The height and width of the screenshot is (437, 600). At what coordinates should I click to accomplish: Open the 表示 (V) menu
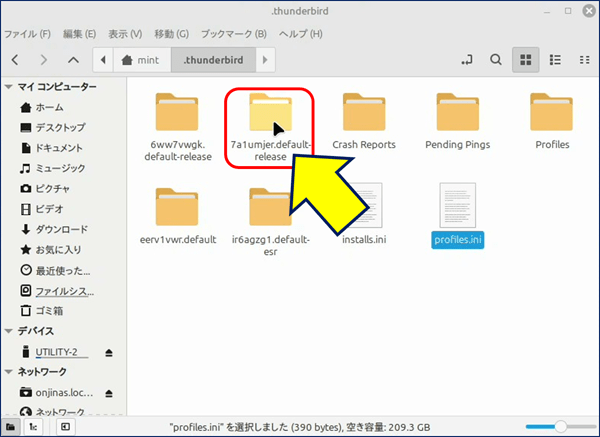125,34
